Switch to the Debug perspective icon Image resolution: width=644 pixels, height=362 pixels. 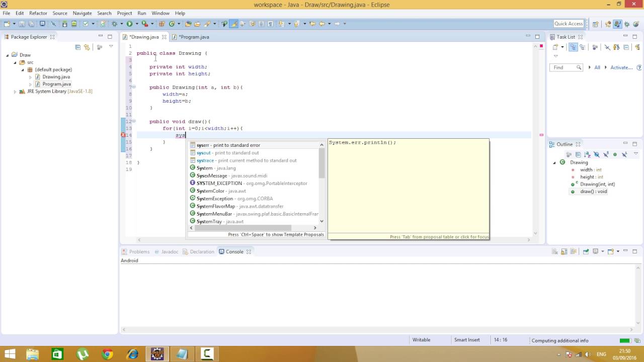tap(627, 24)
